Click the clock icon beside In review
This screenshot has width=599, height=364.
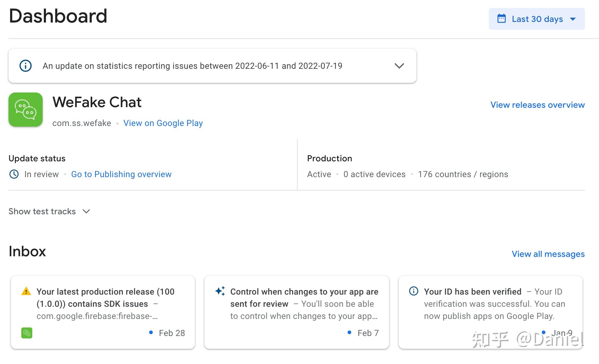(14, 174)
